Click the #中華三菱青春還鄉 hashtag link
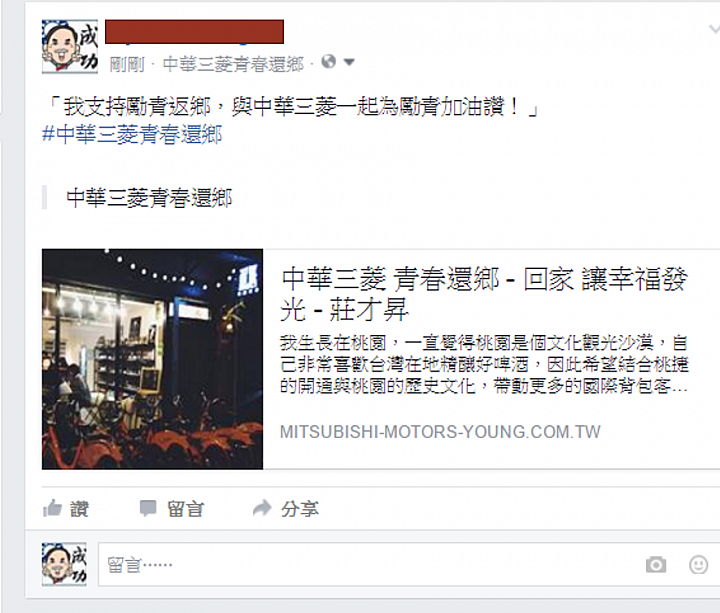Viewport: 720px width, 613px height. tap(132, 135)
